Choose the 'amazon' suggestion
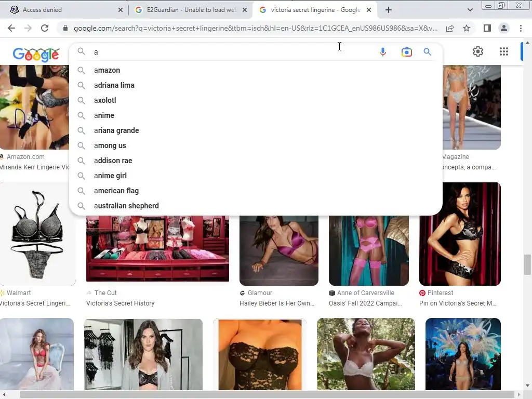 pyautogui.click(x=256, y=70)
